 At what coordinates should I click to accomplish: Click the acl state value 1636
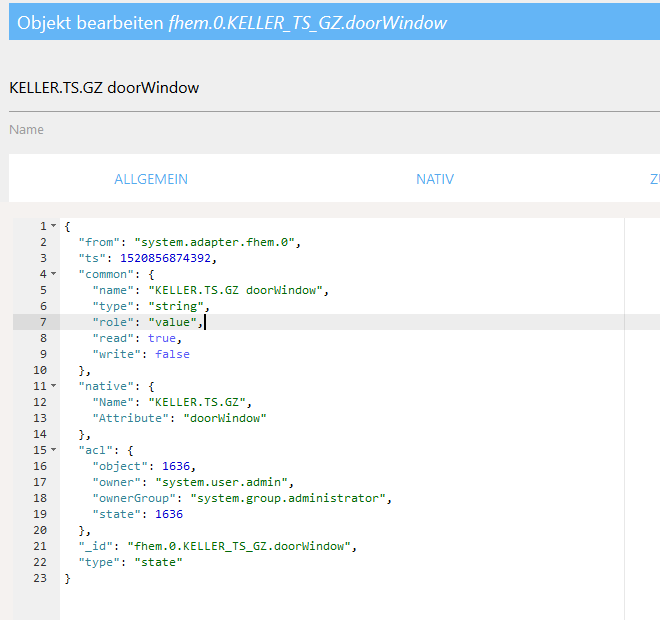click(x=169, y=514)
